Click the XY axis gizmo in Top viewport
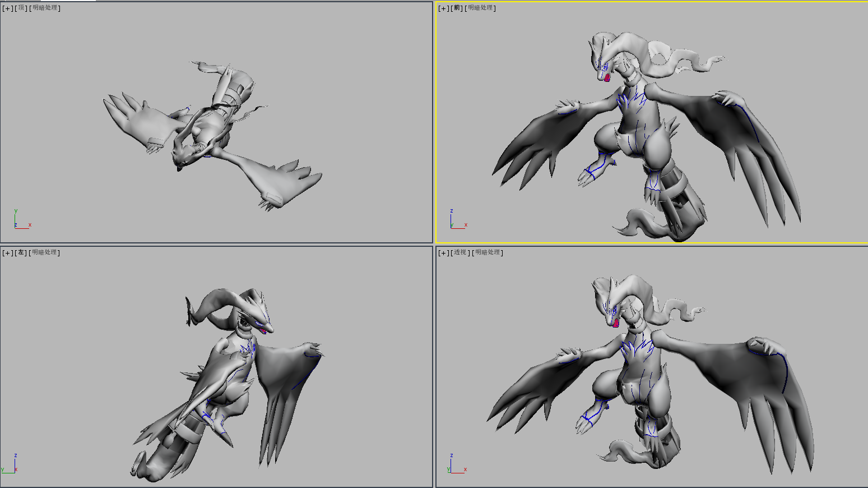The width and height of the screenshot is (868, 488). point(19,222)
